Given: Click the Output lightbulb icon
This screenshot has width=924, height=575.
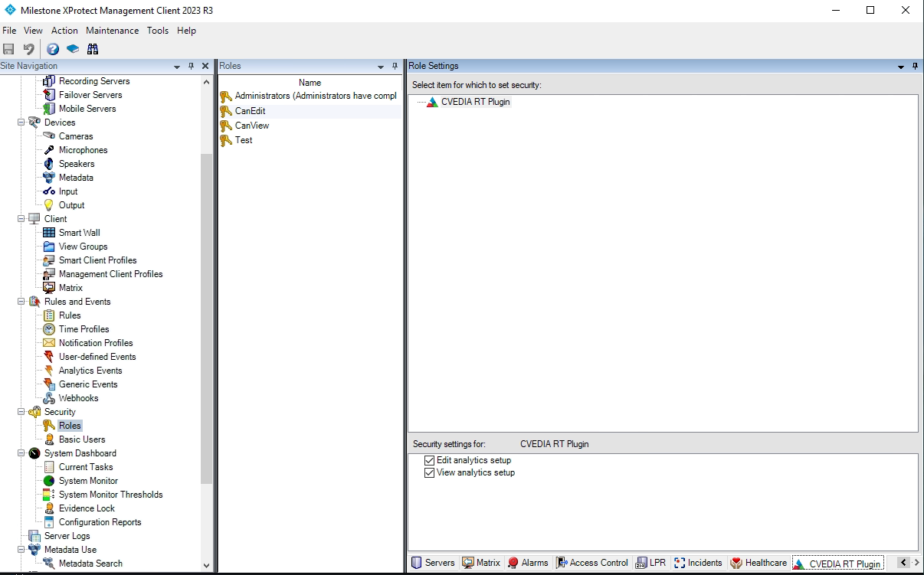Looking at the screenshot, I should tap(49, 205).
